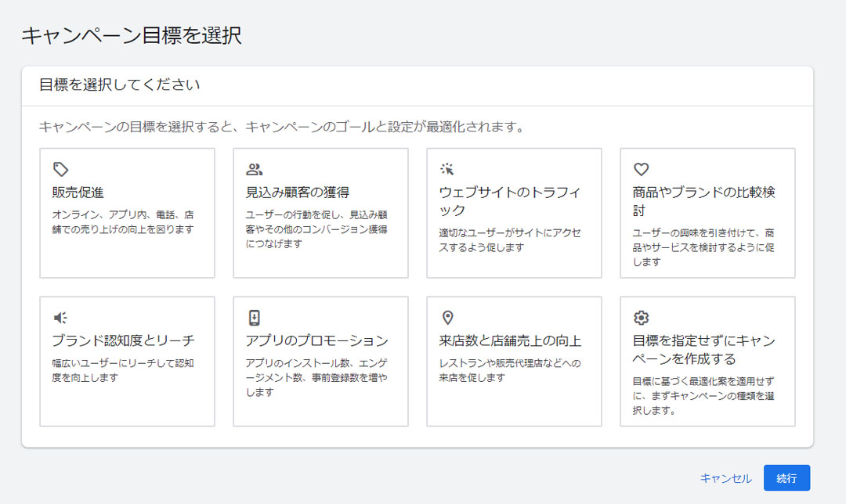Click the price tag icon for 販売促進
Screen dimensions: 846x504
(x=60, y=169)
